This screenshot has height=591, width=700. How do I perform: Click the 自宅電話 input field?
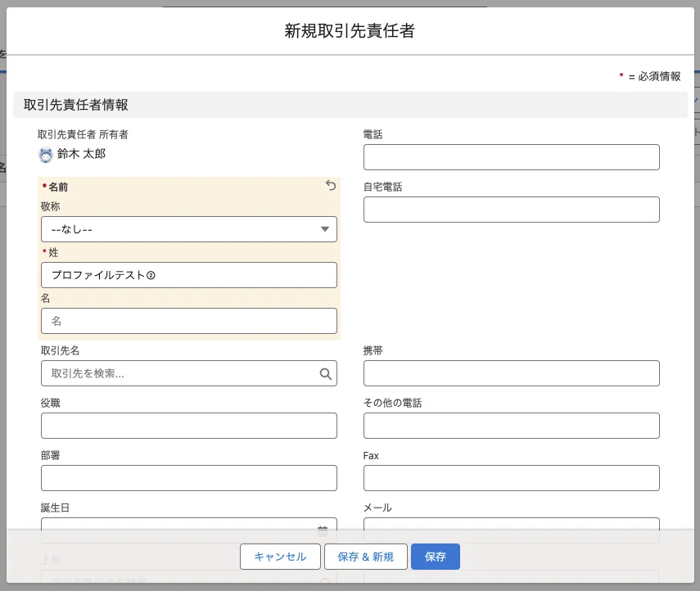[x=511, y=210]
